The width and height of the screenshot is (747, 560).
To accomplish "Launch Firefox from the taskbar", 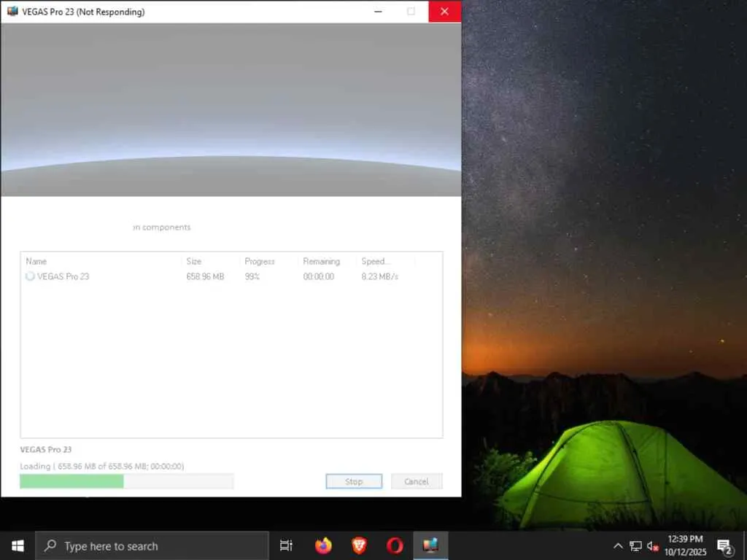I will 323,545.
